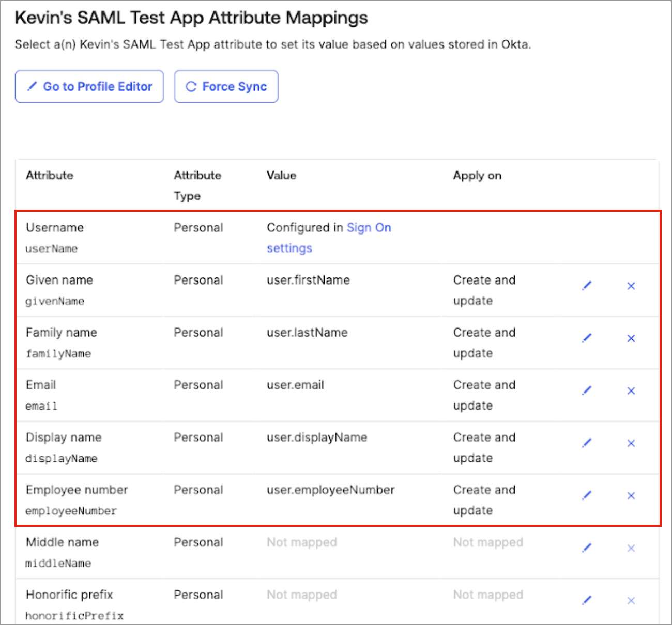Remove the Given name mapping X icon
The image size is (672, 625).
point(631,286)
